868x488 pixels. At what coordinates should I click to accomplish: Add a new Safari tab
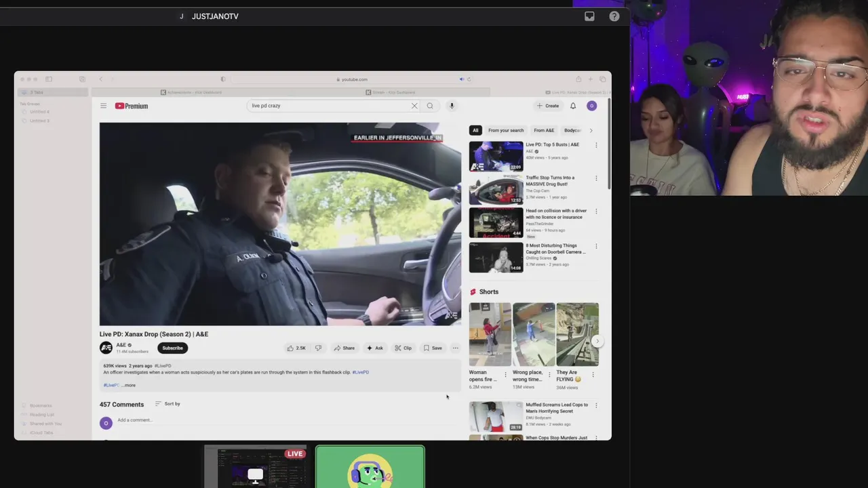pos(591,79)
